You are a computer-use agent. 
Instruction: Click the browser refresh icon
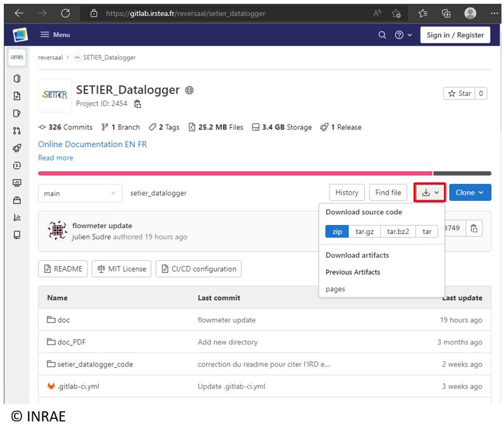(65, 13)
